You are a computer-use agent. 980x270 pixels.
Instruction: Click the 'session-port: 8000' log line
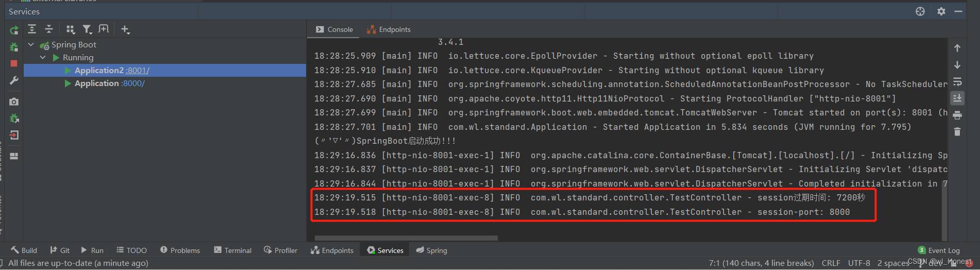(x=582, y=212)
